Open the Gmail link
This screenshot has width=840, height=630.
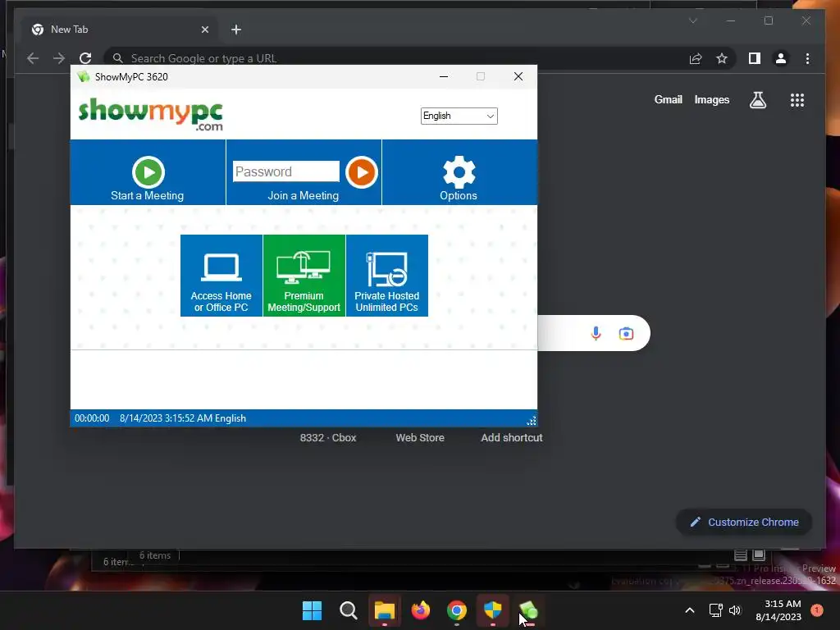[668, 99]
